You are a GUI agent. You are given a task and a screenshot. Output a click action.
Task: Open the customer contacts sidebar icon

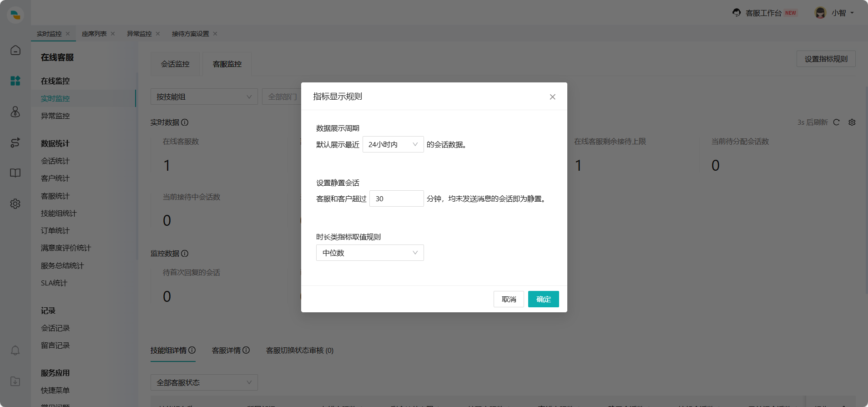tap(15, 112)
